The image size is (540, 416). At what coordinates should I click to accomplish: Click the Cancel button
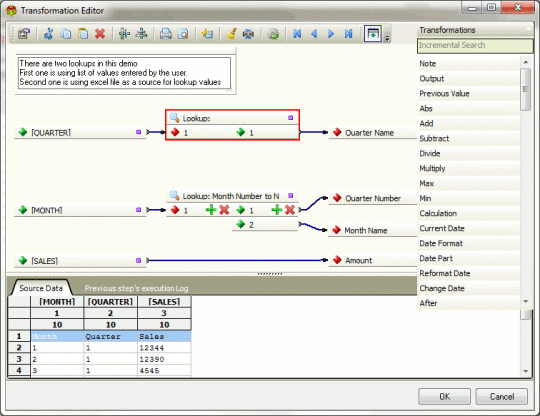502,396
